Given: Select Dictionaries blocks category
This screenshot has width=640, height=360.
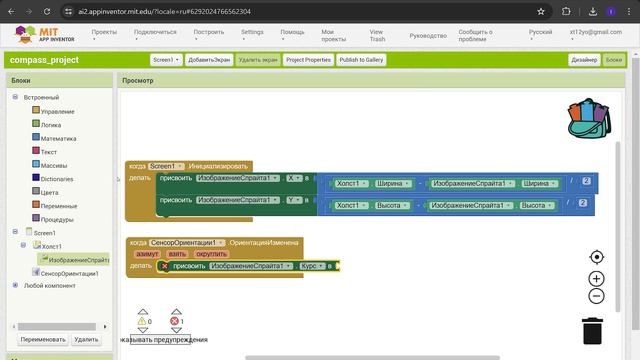Looking at the screenshot, I should point(57,179).
